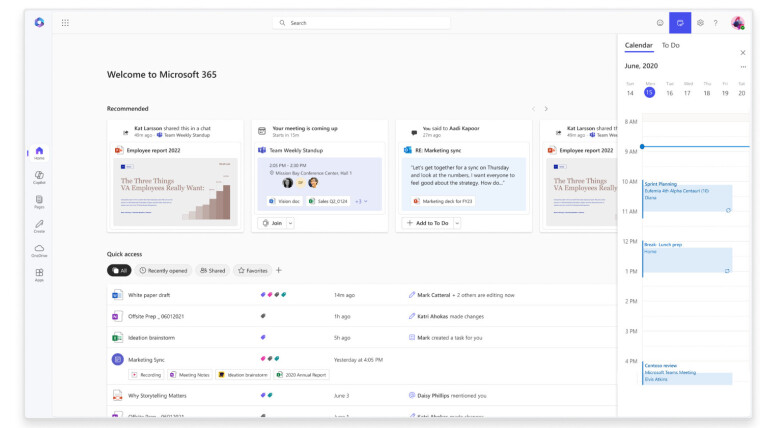This screenshot has height=428, width=760.
Task: Filter by Recently opened
Action: coord(163,270)
